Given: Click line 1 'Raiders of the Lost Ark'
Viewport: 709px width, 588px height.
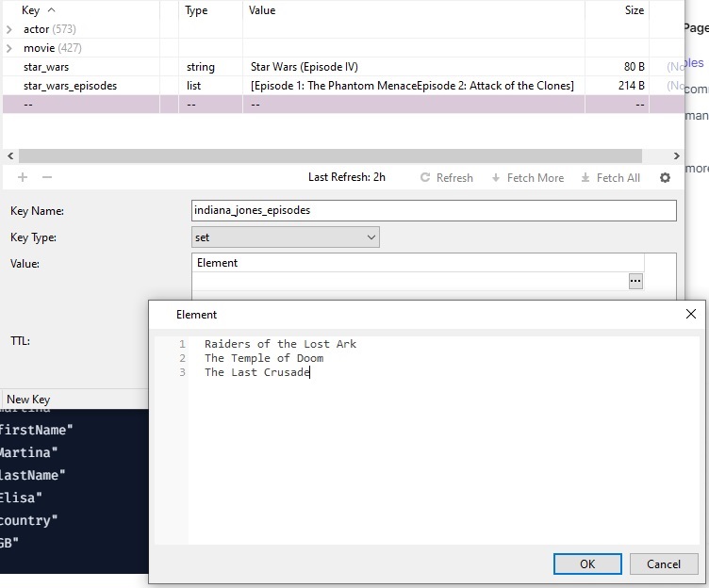Looking at the screenshot, I should point(280,344).
